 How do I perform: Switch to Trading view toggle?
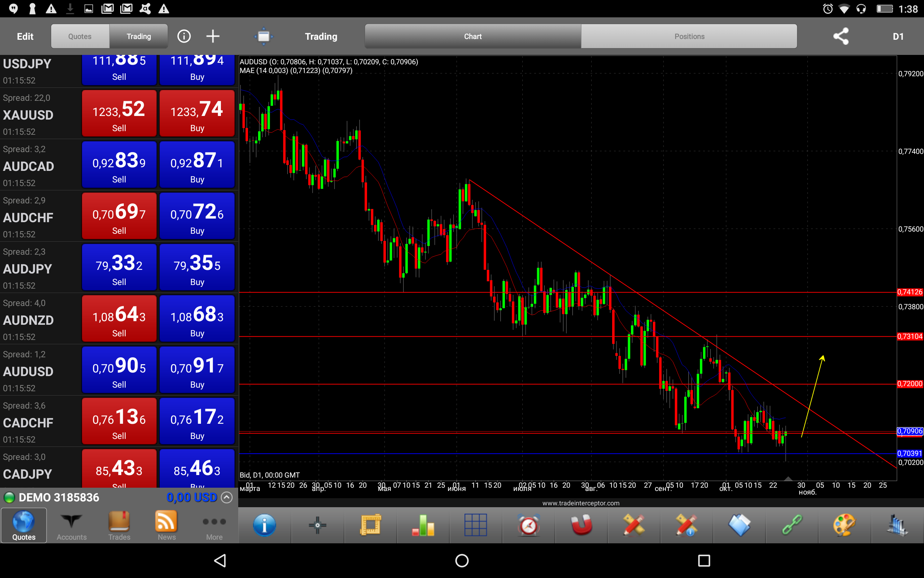tap(139, 36)
